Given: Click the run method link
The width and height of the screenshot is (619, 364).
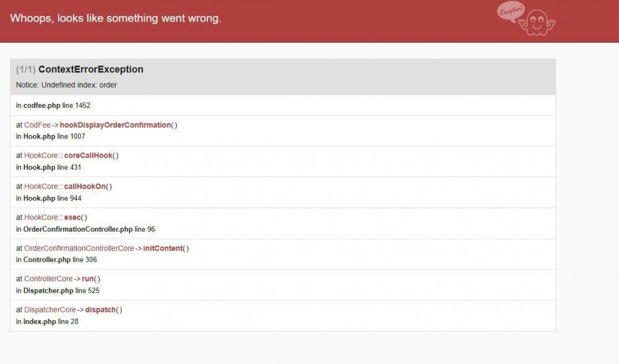Looking at the screenshot, I should (88, 279).
